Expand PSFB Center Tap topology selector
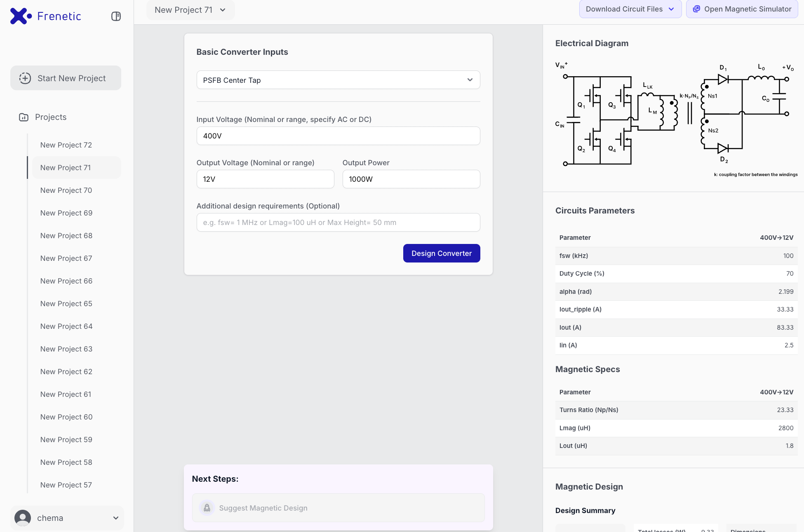 pyautogui.click(x=338, y=80)
